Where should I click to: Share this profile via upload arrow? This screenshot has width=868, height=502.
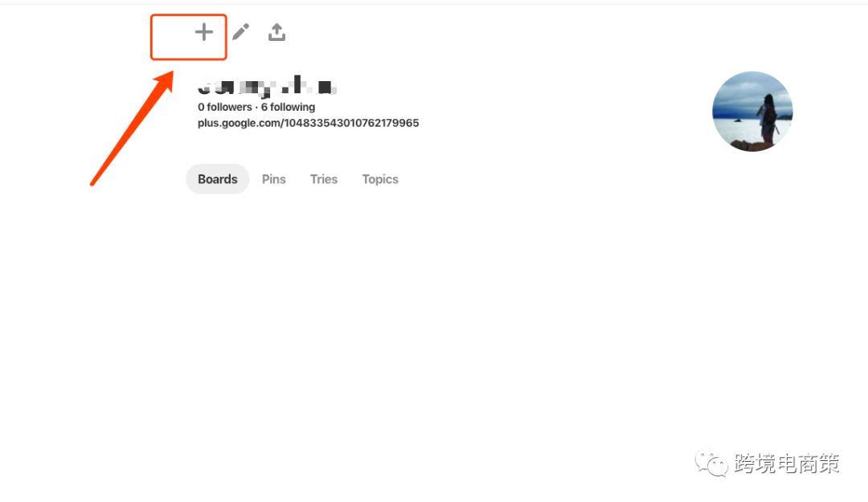click(x=276, y=32)
